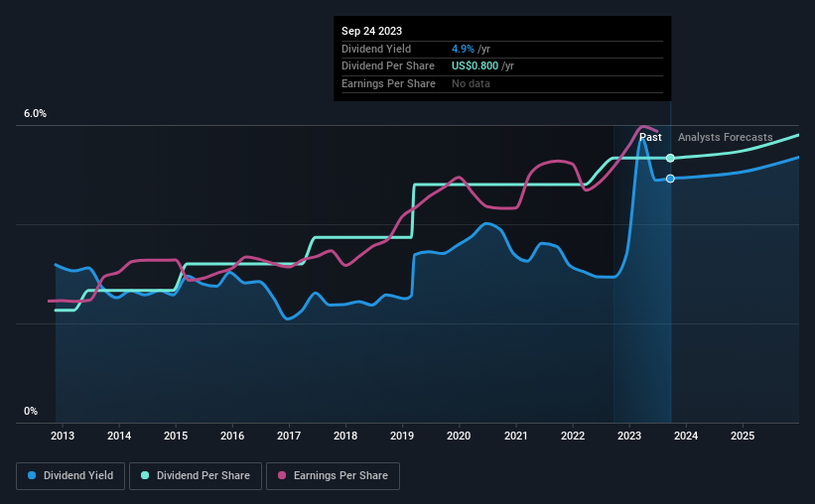Click the teal Dividend Per Share legend dot
Screen dimensions: 815x504
point(145,475)
